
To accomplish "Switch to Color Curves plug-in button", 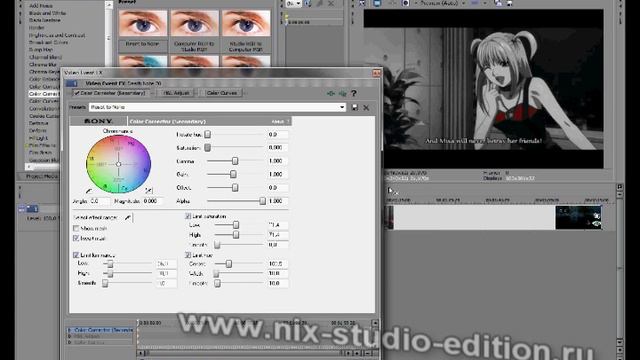I will coord(222,93).
